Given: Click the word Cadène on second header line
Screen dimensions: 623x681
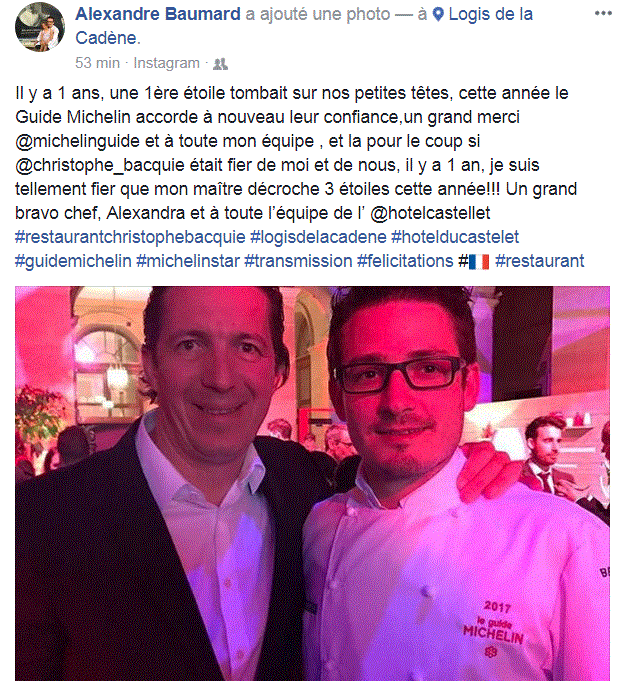Looking at the screenshot, I should [106, 38].
